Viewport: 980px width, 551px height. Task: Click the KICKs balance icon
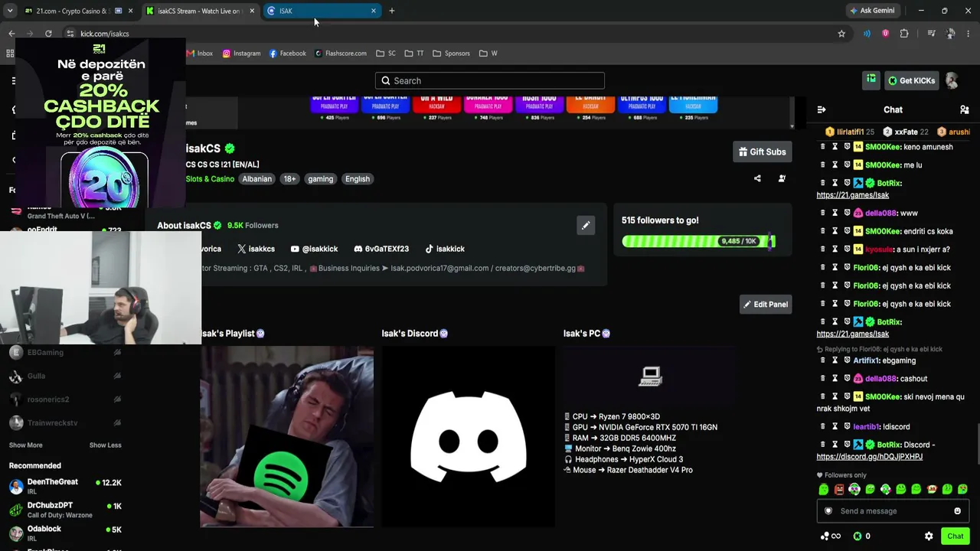[x=857, y=536]
